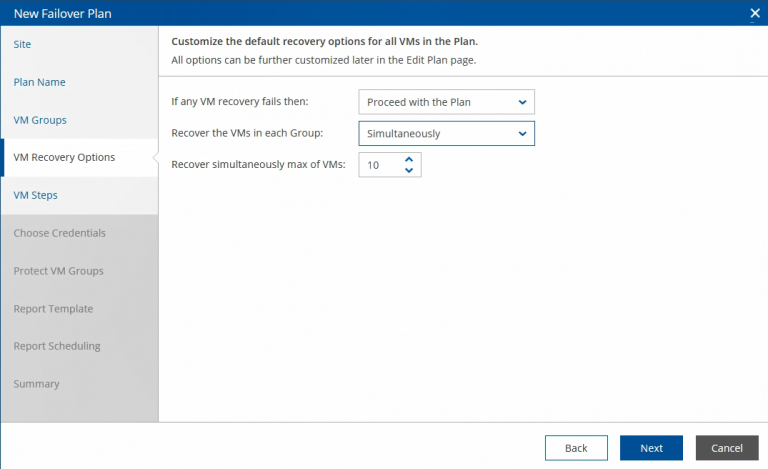This screenshot has width=768, height=469.
Task: Open the 'Proceed with the Plan' dropdown
Action: click(446, 102)
